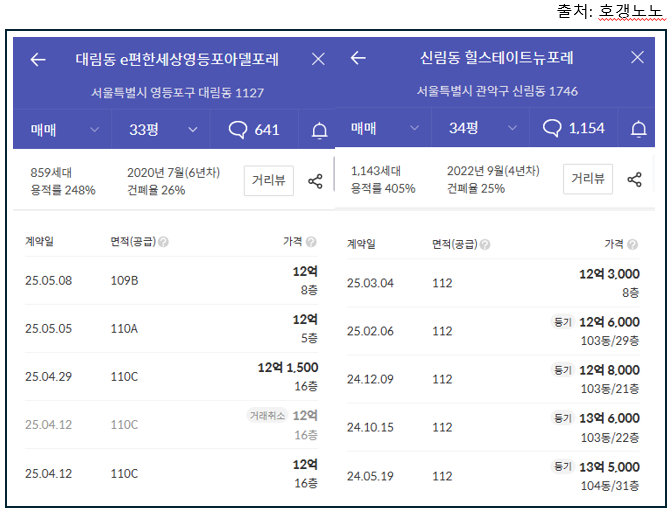Image resolution: width=672 pixels, height=516 pixels.
Task: Select the 25.05.08 109B transaction row
Action: point(171,281)
